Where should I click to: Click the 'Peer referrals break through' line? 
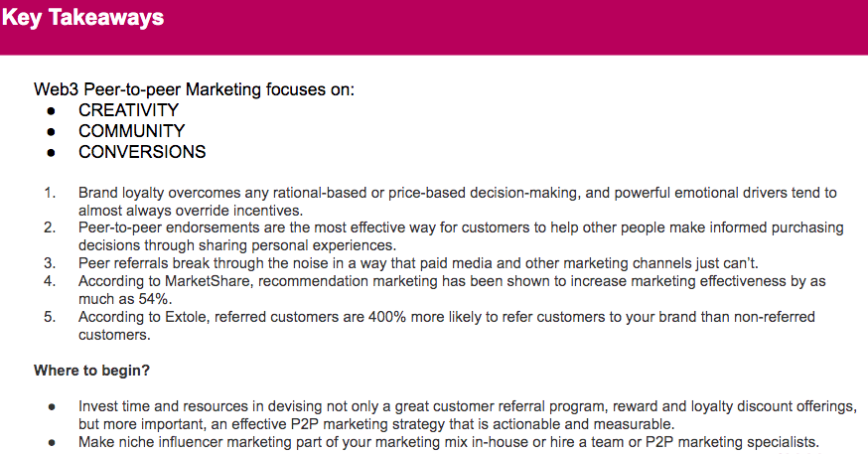tap(418, 263)
